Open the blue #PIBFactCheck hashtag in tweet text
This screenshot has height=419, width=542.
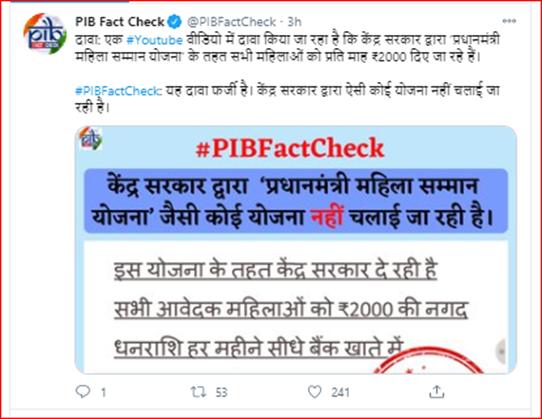pos(118,91)
